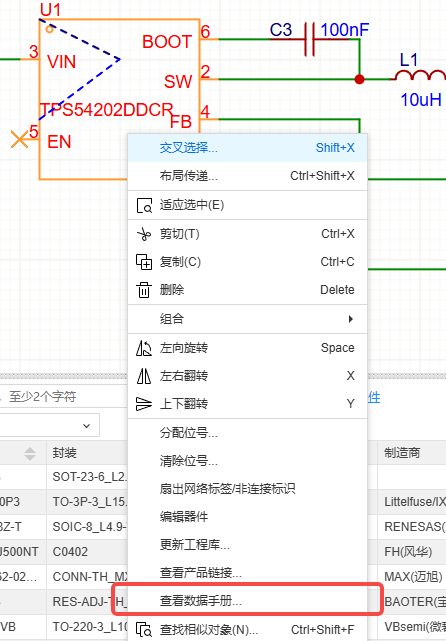Click the vertical flip icon beside 上下翻转
Image resolution: width=446 pixels, height=641 pixels.
144,404
